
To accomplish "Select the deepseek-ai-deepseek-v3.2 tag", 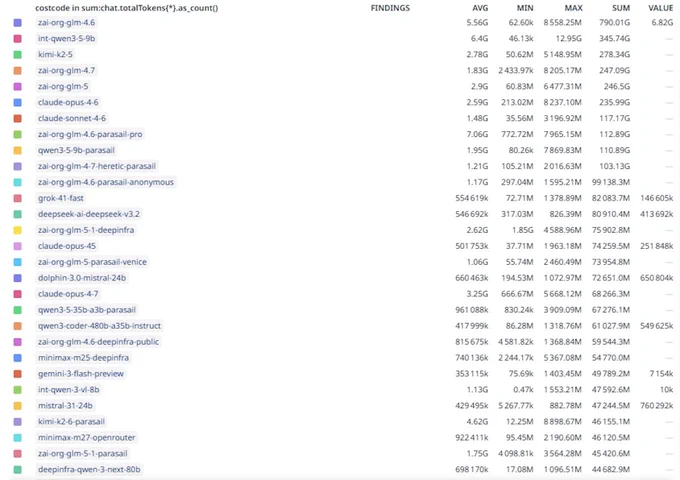I will (89, 214).
